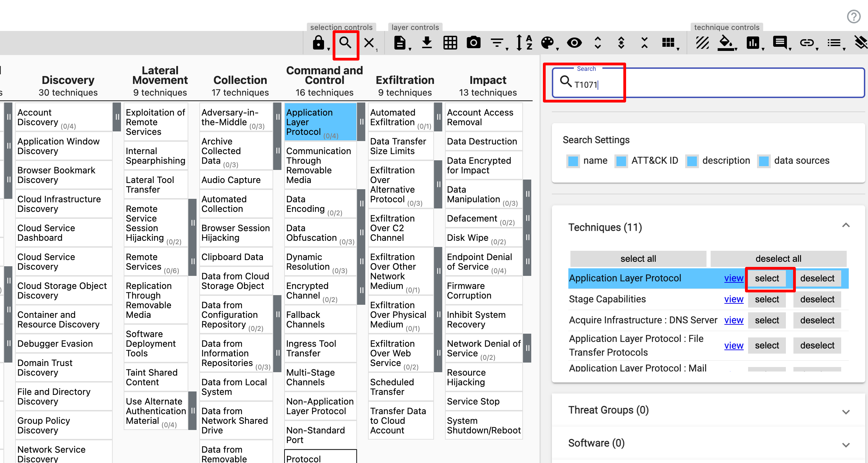Collapse the Techniques (11) results section
Image resolution: width=868 pixels, height=463 pixels.
click(x=846, y=226)
